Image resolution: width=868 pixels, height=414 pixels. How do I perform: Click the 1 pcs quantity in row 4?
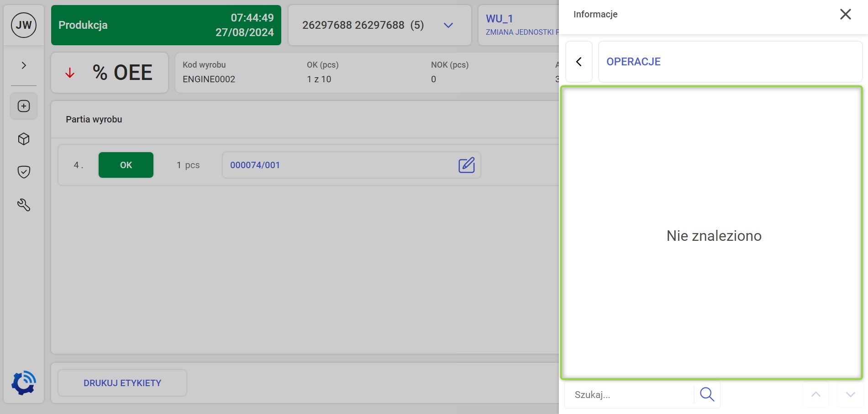(x=188, y=165)
